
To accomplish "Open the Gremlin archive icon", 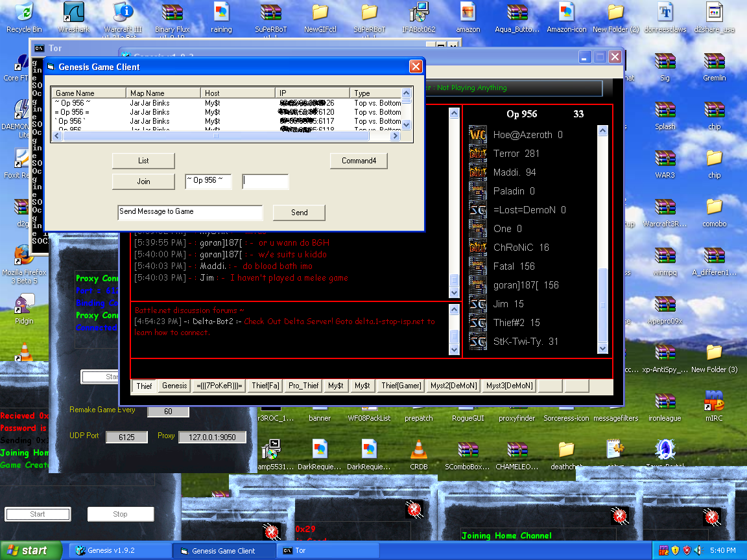I will (714, 62).
